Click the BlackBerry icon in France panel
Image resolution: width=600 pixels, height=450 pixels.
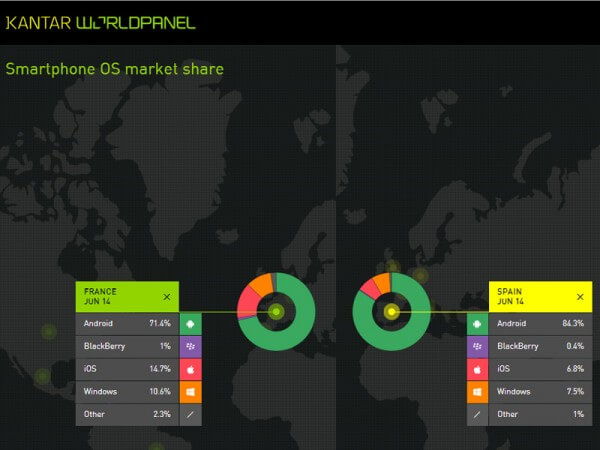(x=191, y=347)
